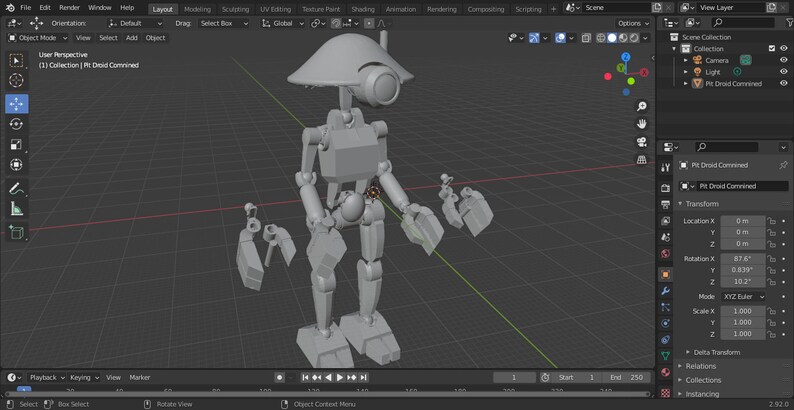Click the pan view hand icon
This screenshot has width=794, height=410.
(x=642, y=124)
